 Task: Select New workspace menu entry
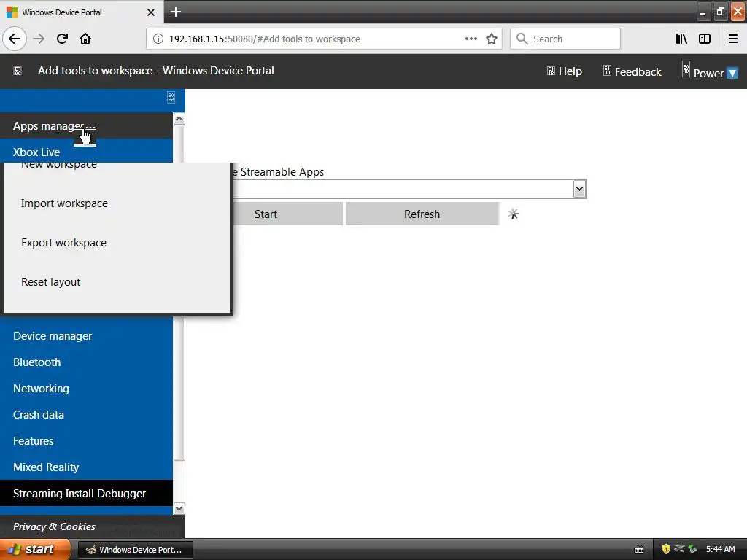point(59,166)
